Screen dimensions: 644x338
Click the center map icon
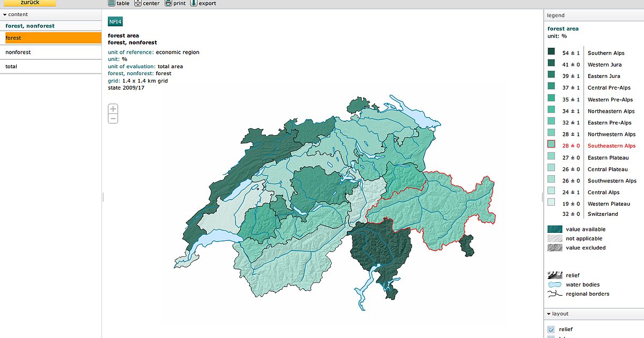click(137, 3)
